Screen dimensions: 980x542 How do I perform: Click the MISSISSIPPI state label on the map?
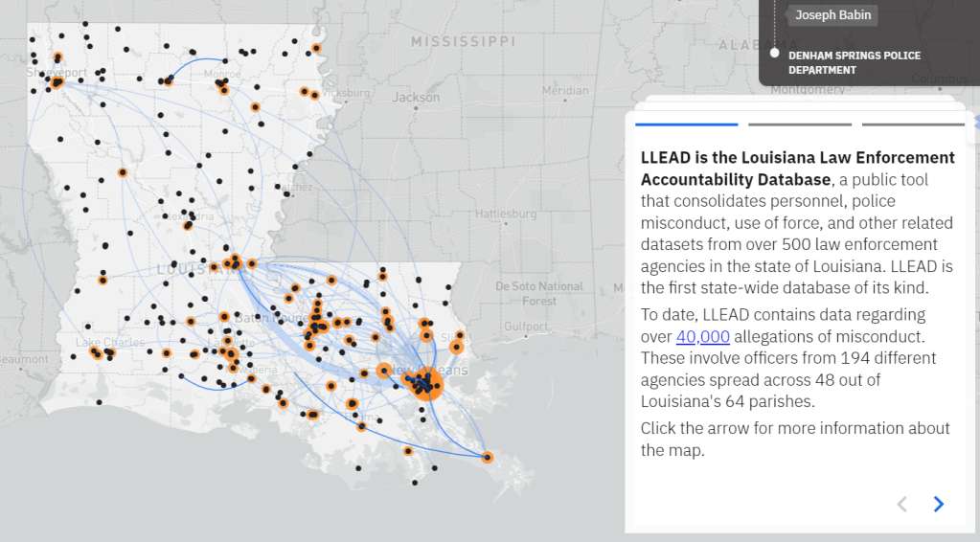tap(462, 42)
